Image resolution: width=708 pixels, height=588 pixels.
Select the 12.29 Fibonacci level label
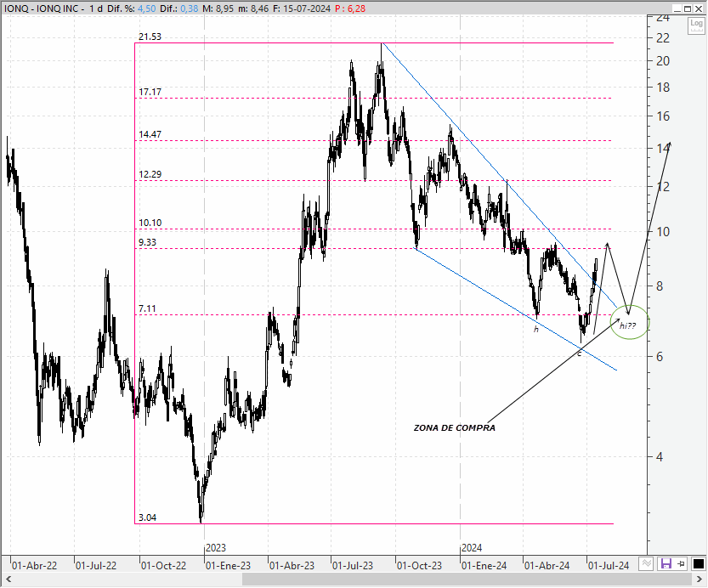click(150, 174)
